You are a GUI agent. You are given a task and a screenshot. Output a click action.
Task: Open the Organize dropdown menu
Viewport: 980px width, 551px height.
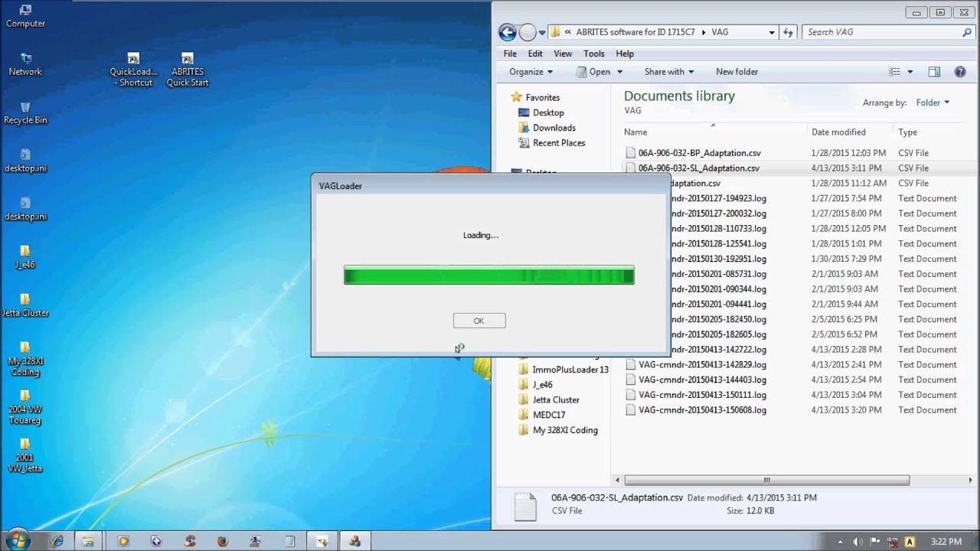pyautogui.click(x=531, y=72)
